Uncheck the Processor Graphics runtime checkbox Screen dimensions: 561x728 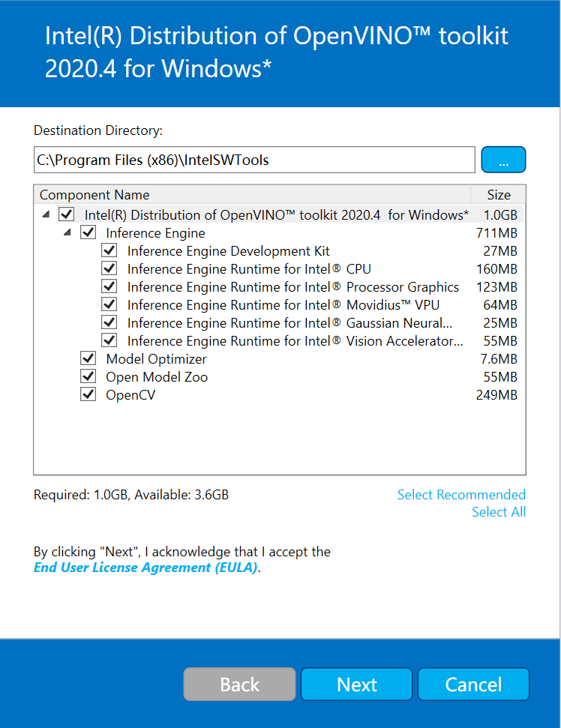109,286
